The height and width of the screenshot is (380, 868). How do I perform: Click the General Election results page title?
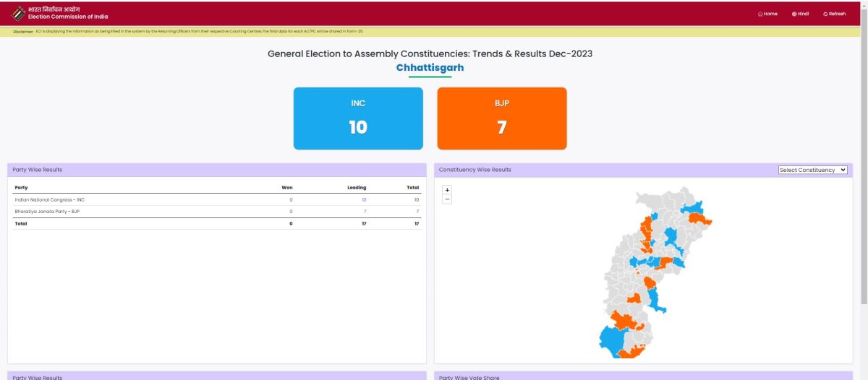coord(430,53)
